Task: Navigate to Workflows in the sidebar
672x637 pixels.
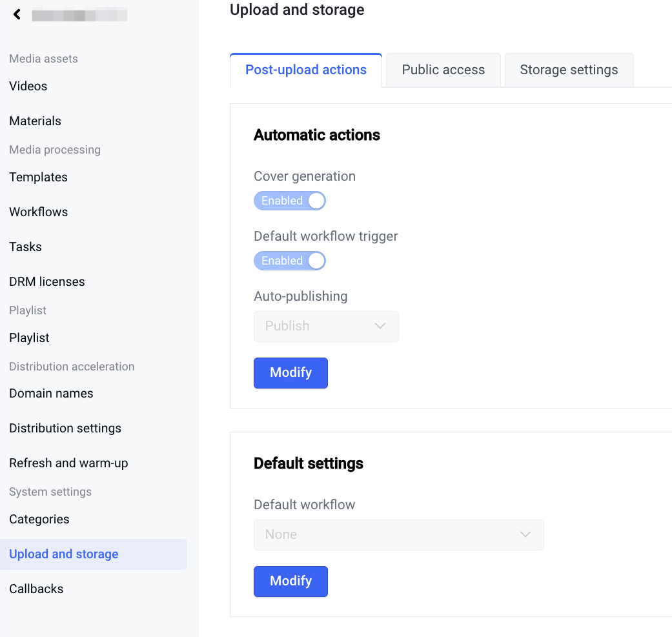Action: click(x=39, y=212)
